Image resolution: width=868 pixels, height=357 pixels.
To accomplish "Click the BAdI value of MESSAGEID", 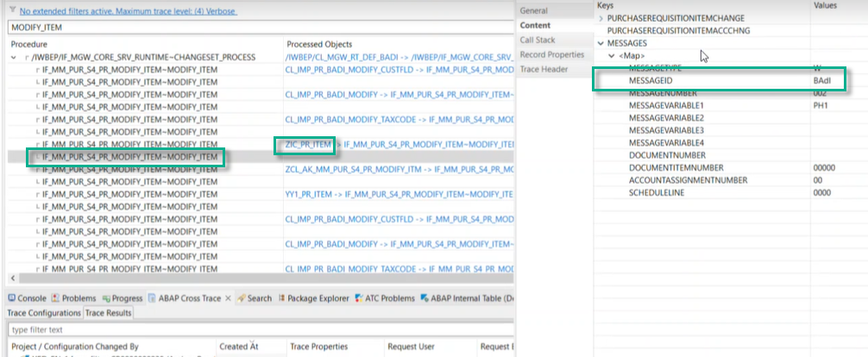I will tap(821, 80).
